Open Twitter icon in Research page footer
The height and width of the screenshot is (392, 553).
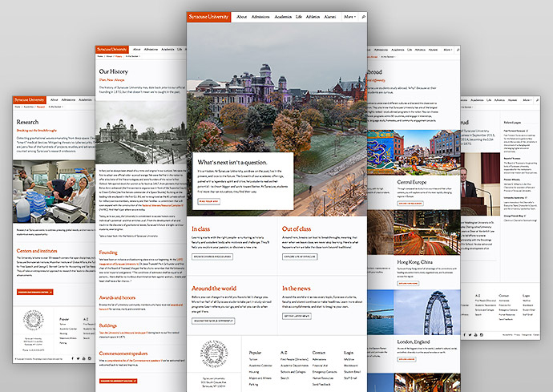point(78,358)
